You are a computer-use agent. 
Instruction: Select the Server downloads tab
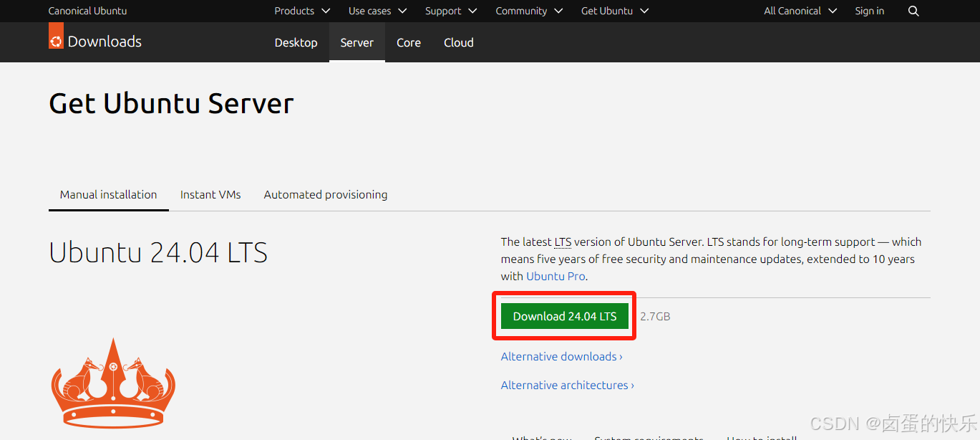pyautogui.click(x=357, y=42)
